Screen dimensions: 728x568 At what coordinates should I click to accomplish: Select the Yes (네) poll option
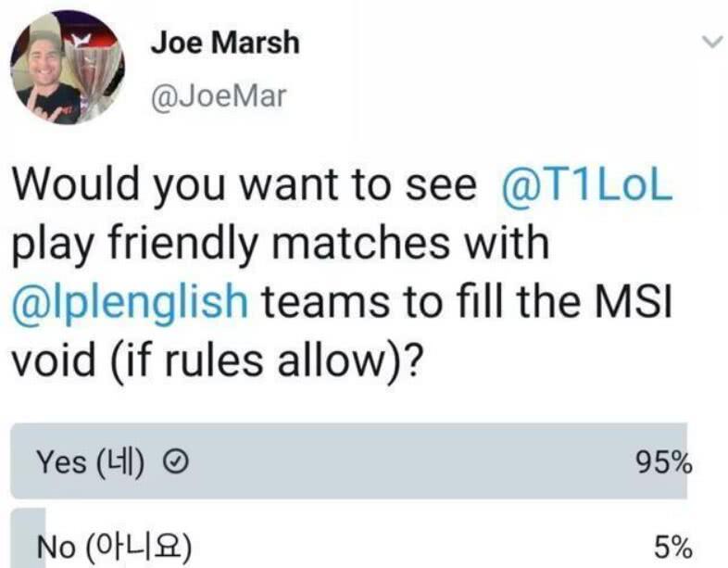coord(88,462)
